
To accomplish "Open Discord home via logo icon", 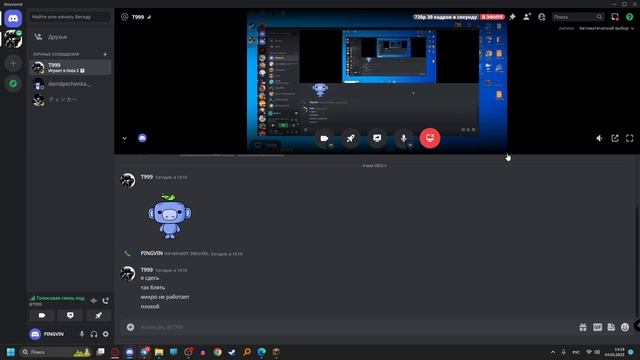I will 13,19.
